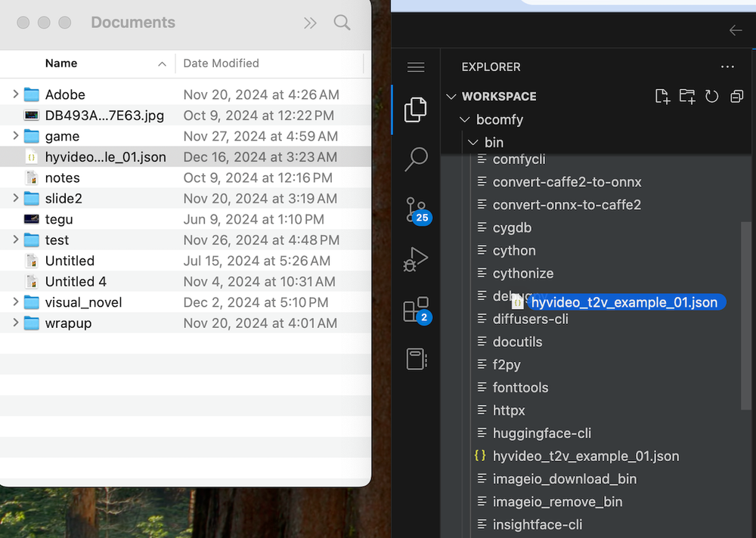The width and height of the screenshot is (756, 538).
Task: Expand the visual_novel folder arrow
Action: (x=16, y=302)
